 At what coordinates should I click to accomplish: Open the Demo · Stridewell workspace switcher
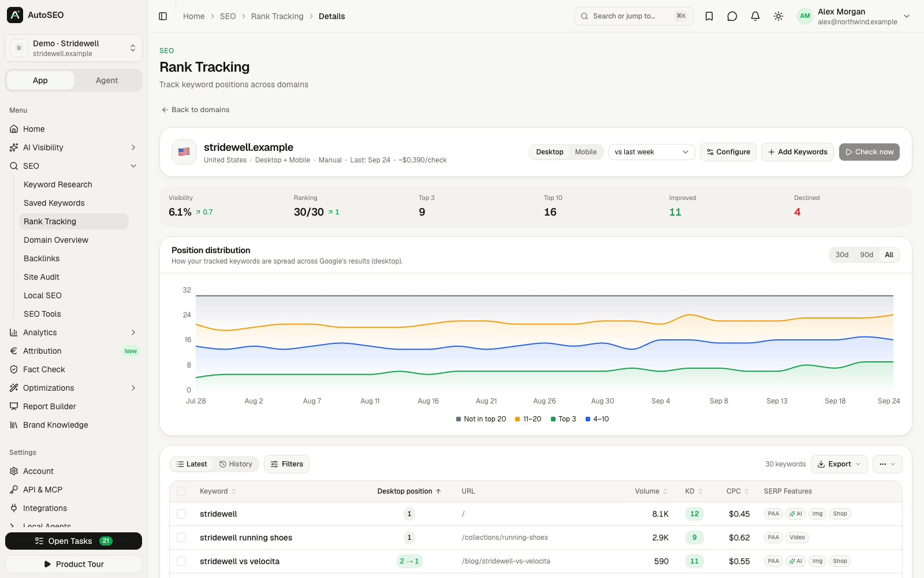pyautogui.click(x=74, y=48)
